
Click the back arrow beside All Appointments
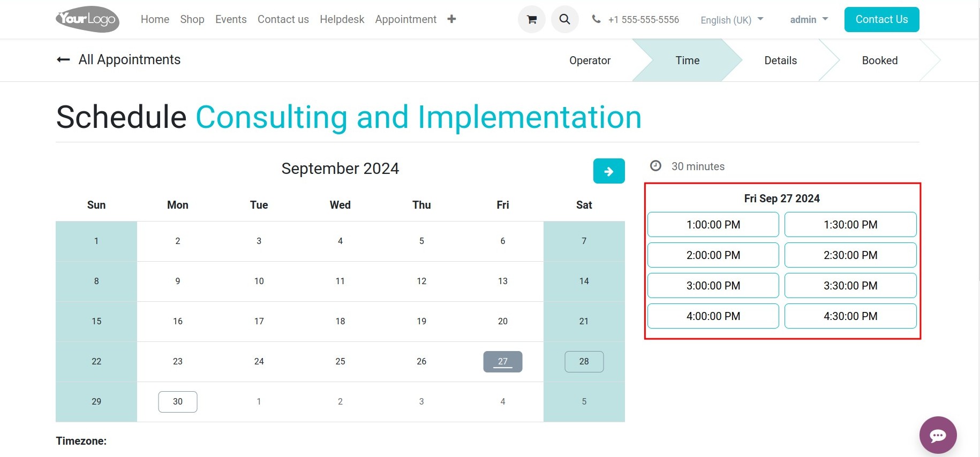[63, 59]
